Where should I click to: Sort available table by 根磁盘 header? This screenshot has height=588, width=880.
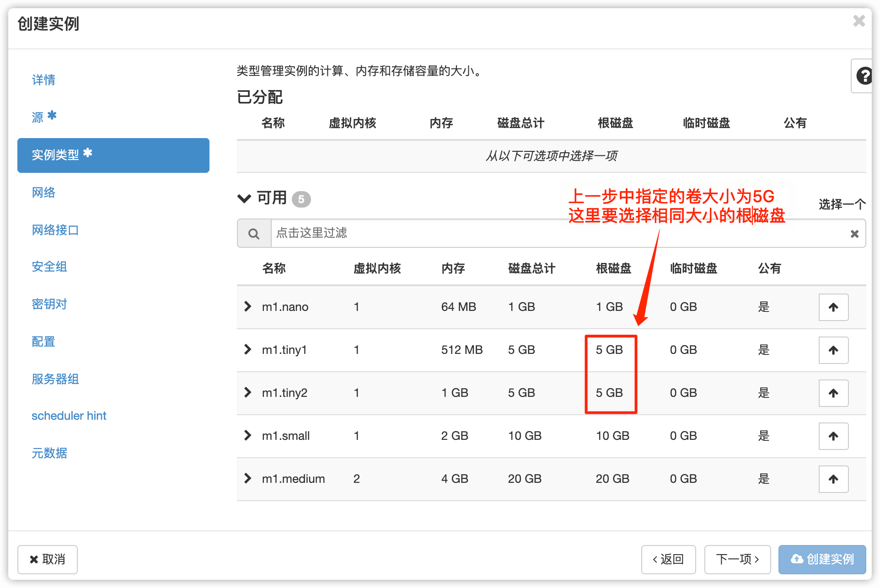[x=614, y=268]
